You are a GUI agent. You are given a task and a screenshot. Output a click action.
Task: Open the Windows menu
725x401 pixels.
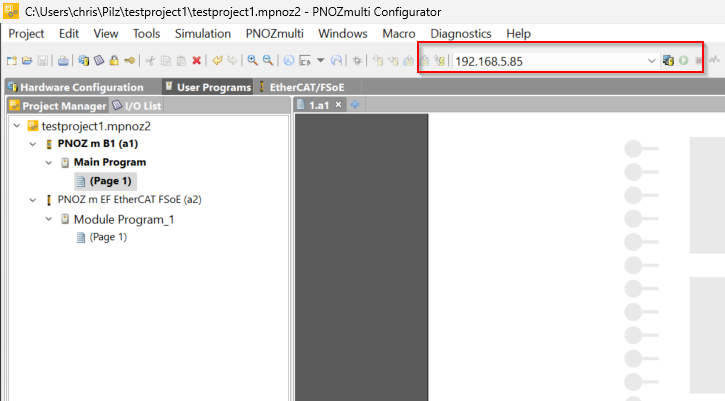[343, 34]
